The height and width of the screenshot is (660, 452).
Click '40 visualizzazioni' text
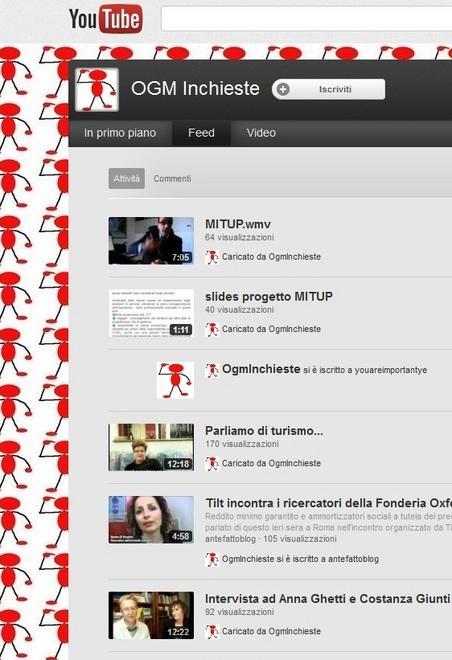(x=239, y=310)
